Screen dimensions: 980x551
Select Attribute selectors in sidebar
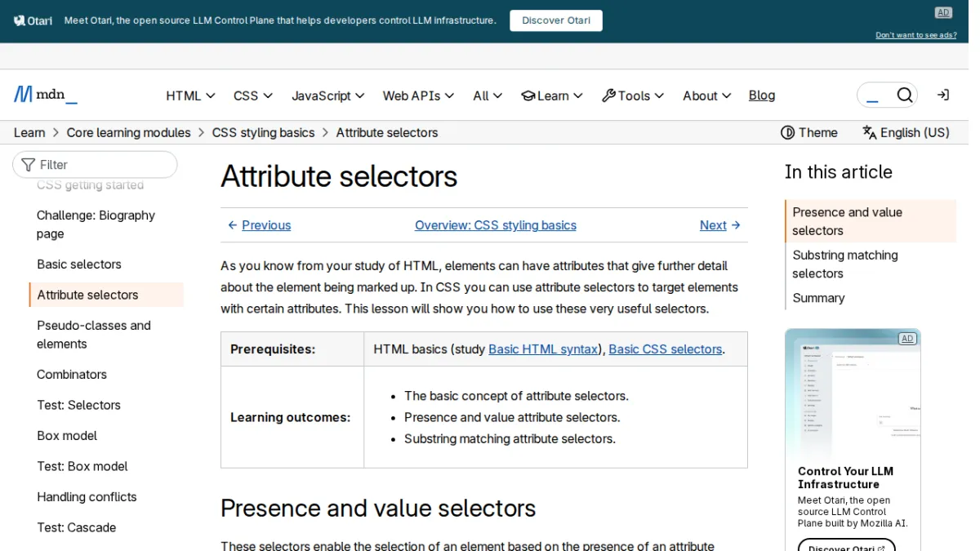(106, 295)
